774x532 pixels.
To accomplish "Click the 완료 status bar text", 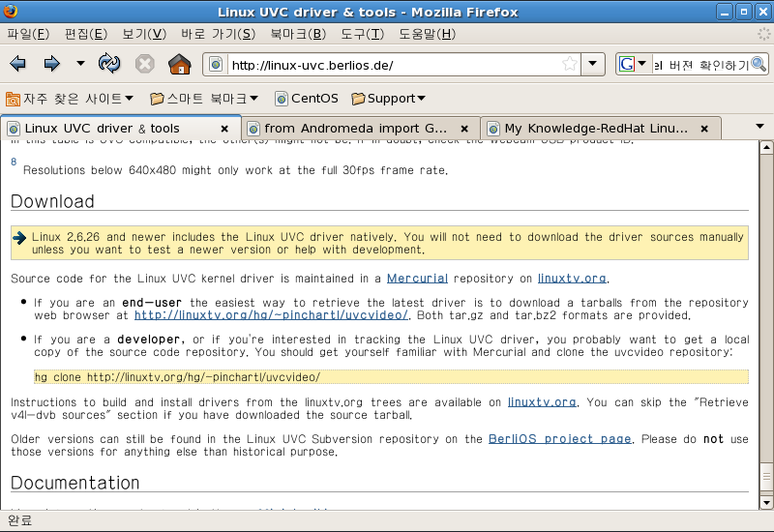I will (x=19, y=520).
